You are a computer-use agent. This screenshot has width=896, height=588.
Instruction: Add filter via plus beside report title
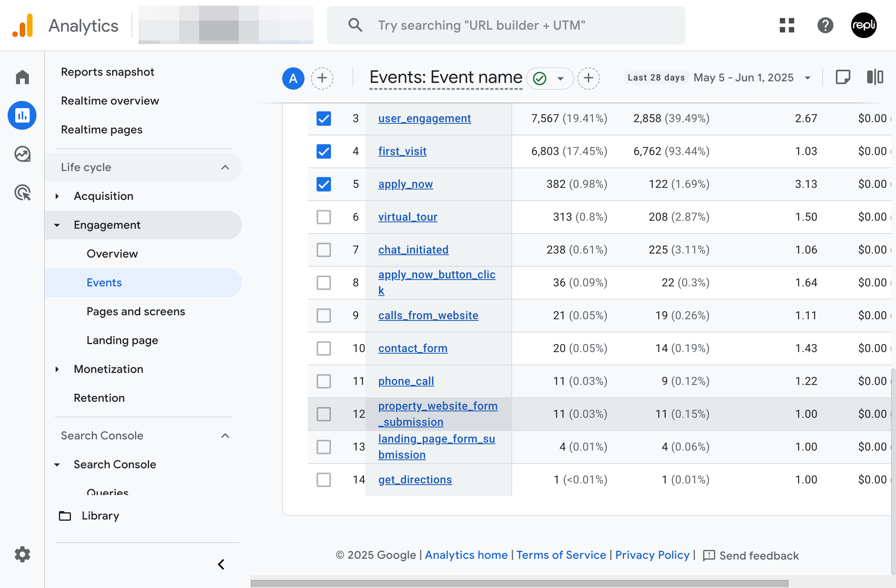(588, 78)
